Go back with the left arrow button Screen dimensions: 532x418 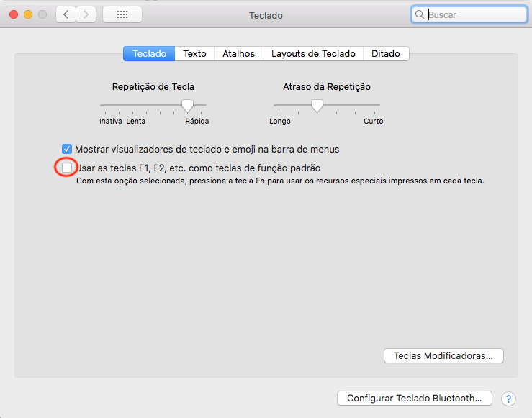tap(66, 14)
